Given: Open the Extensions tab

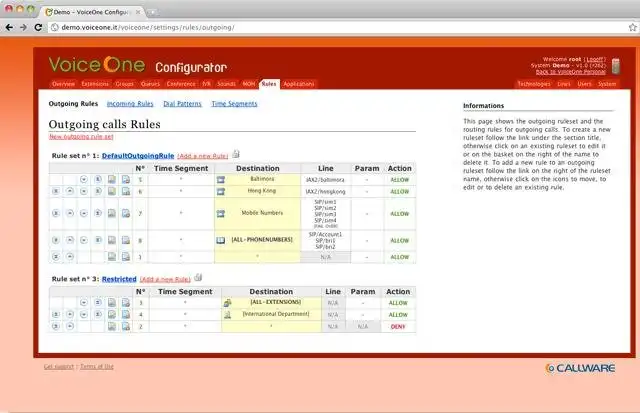Looking at the screenshot, I should 95,84.
